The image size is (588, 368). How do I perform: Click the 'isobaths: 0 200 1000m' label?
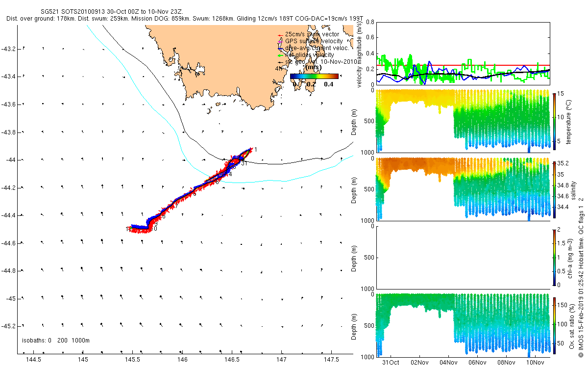(55, 341)
